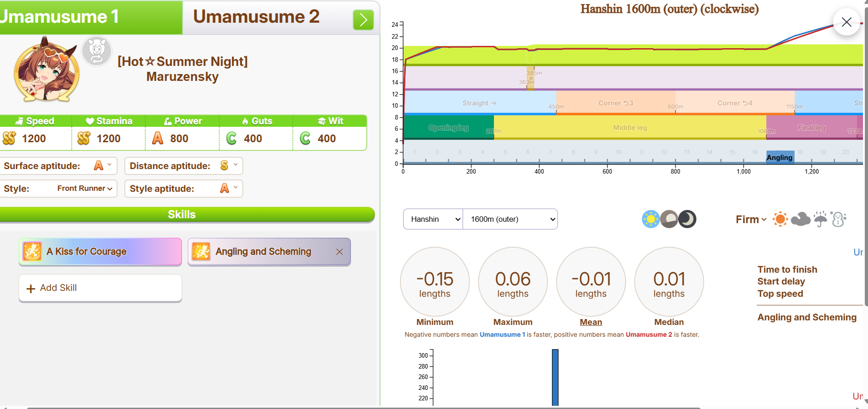Click the Angling skill marker on the chart
Screen dimensions: 868x409
[780, 157]
